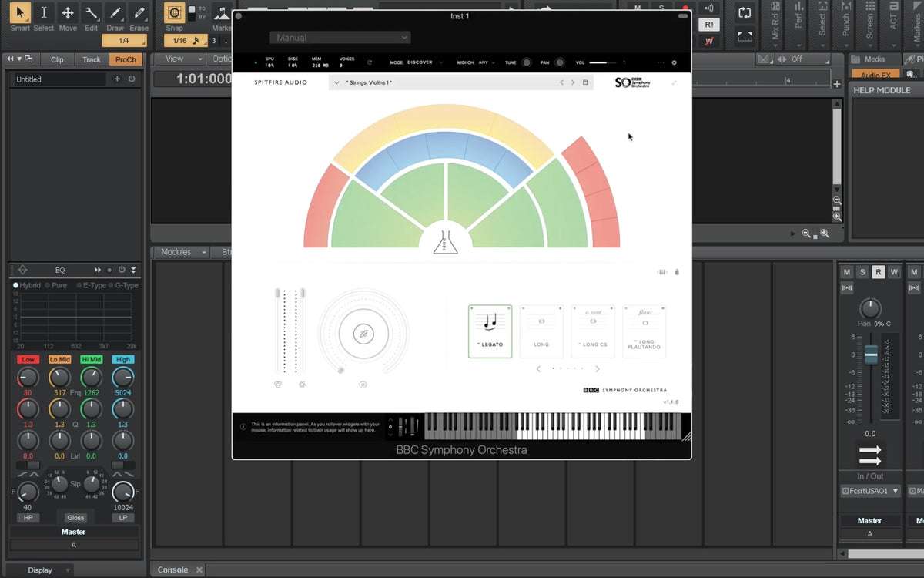Open the Clip inspector tab
Screen dimensions: 924x578
57,59
